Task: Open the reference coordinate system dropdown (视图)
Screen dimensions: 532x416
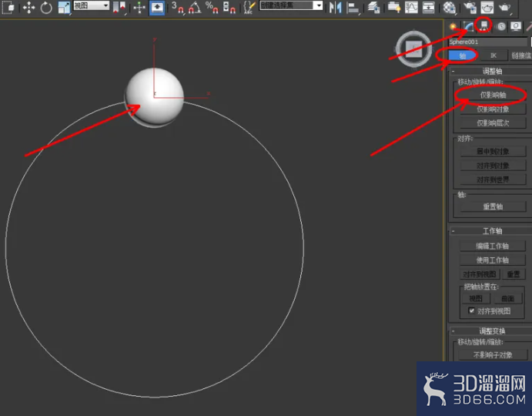Action: [92, 5]
